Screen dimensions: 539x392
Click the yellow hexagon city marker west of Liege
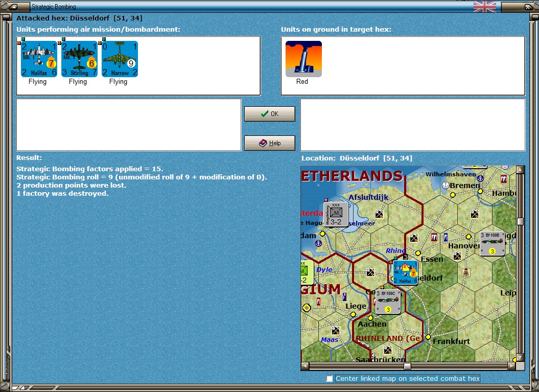[306, 308]
